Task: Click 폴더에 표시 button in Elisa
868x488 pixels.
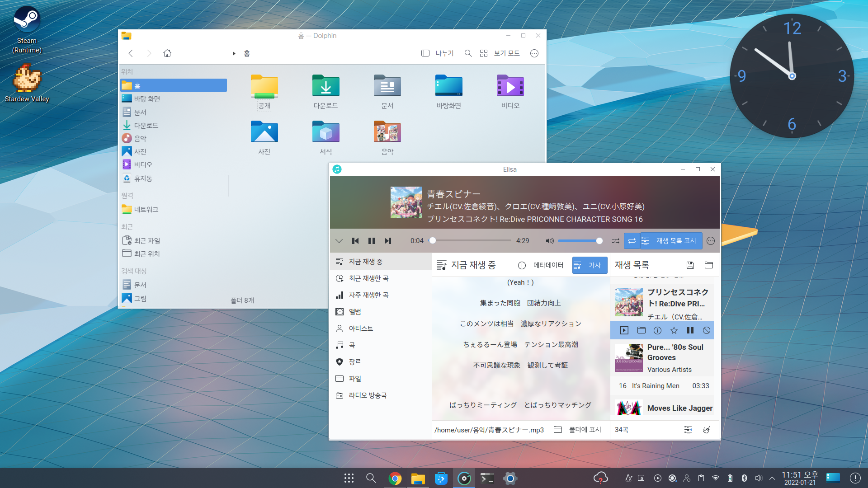Action: pyautogui.click(x=578, y=430)
